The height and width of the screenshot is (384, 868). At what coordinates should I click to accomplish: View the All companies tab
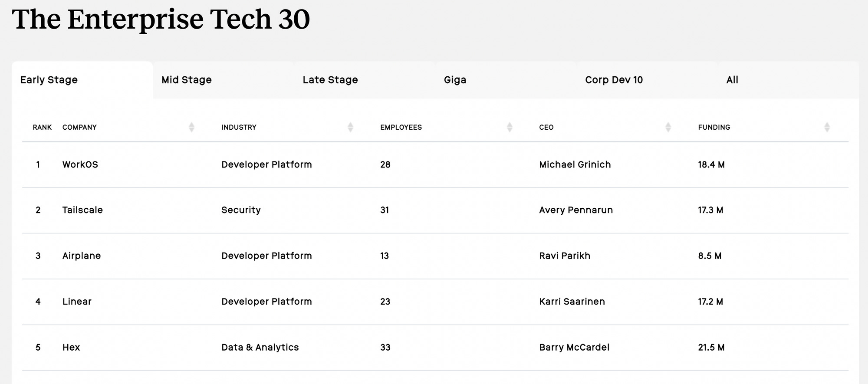tap(732, 80)
